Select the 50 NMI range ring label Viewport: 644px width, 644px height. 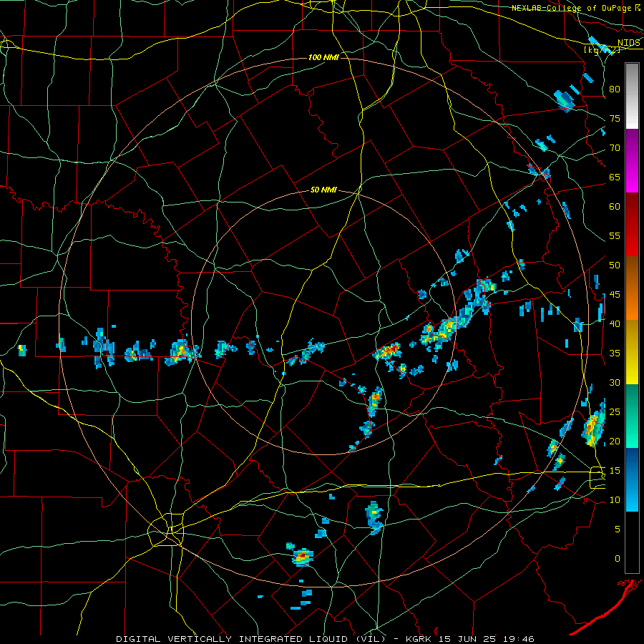pyautogui.click(x=323, y=190)
